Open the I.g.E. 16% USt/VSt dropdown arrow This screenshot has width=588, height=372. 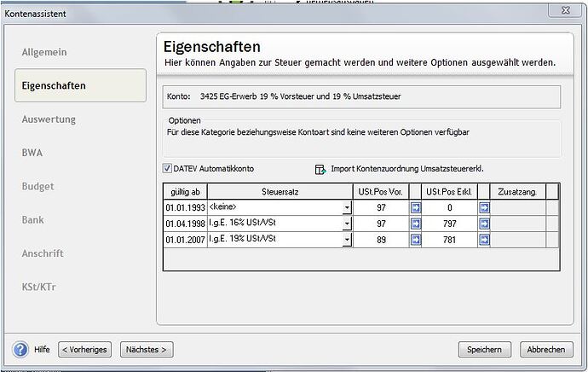[347, 224]
